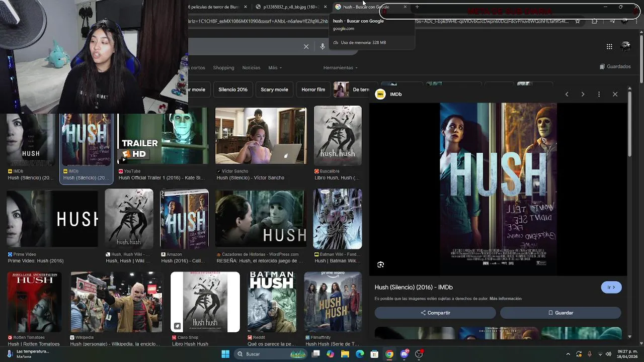644x362 pixels.
Task: Go to previous image in preview panel
Action: (567, 94)
